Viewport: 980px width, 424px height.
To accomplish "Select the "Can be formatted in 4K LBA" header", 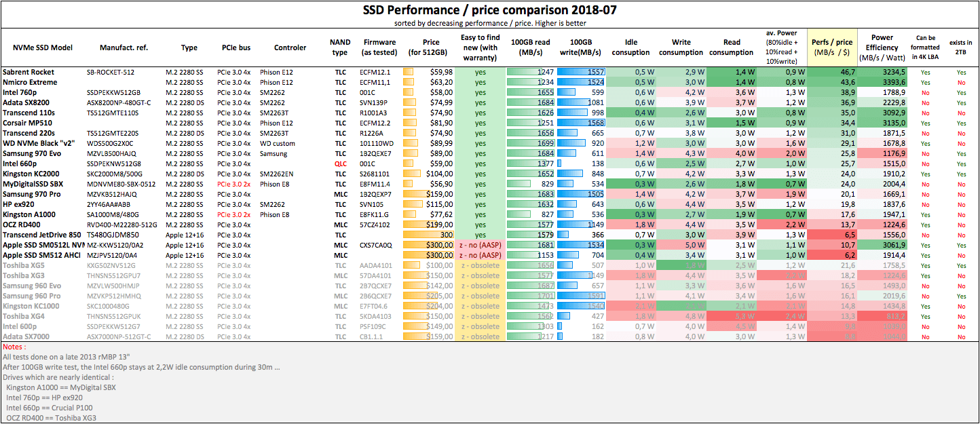I will click(926, 47).
